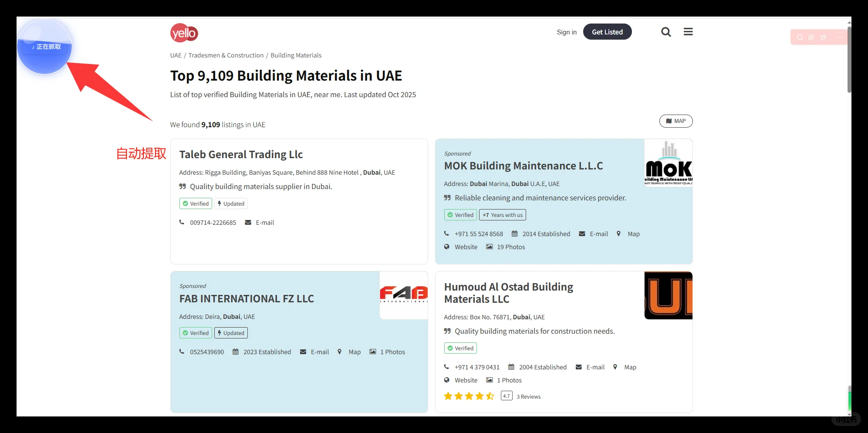The image size is (868, 433).
Task: Click the Updated badge on FAB INTERNATIONAL card
Action: tap(231, 333)
